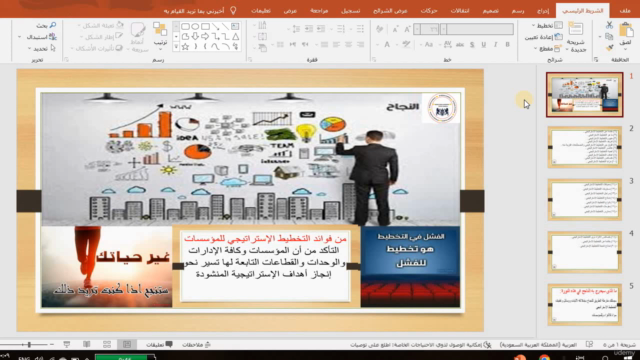The width and height of the screenshot is (640, 360).
Task: Click the Bullets list icon
Action: pos(360,29)
